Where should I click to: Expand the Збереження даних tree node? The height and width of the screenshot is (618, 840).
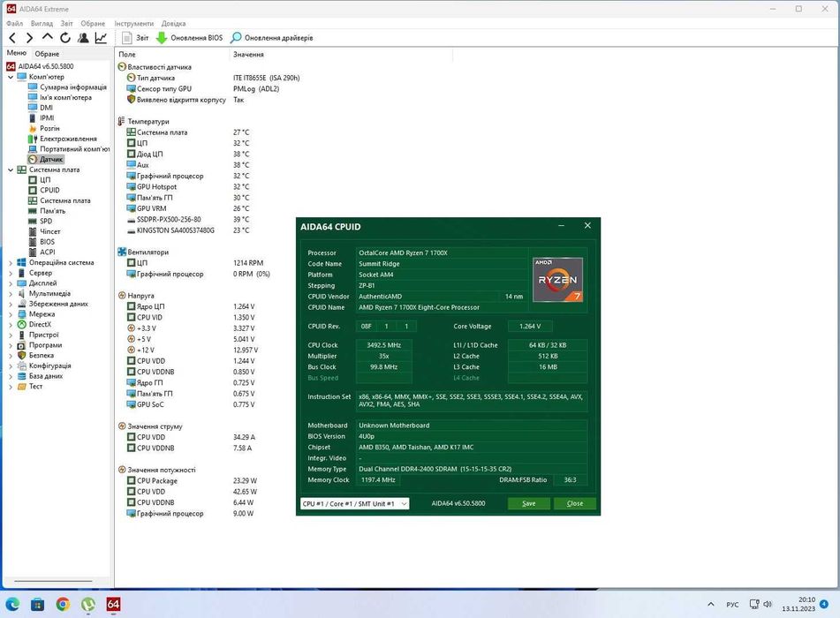pos(11,305)
